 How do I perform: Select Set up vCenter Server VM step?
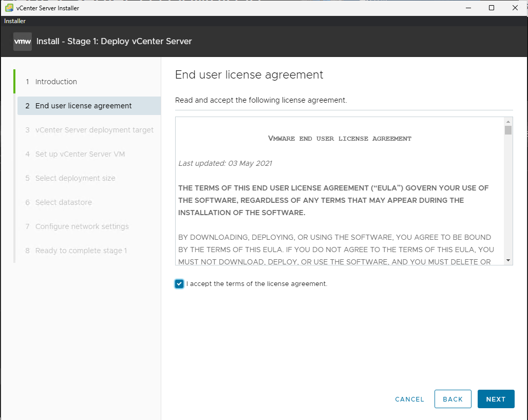[80, 154]
